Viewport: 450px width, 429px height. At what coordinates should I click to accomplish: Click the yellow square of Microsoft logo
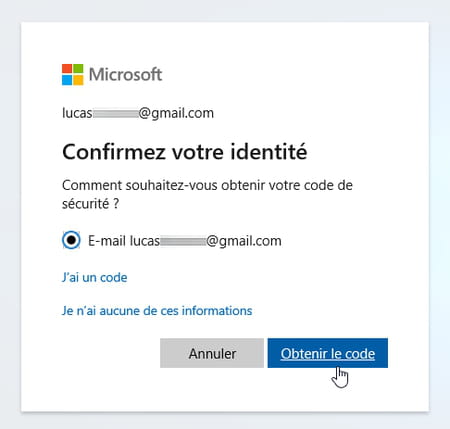(78, 80)
